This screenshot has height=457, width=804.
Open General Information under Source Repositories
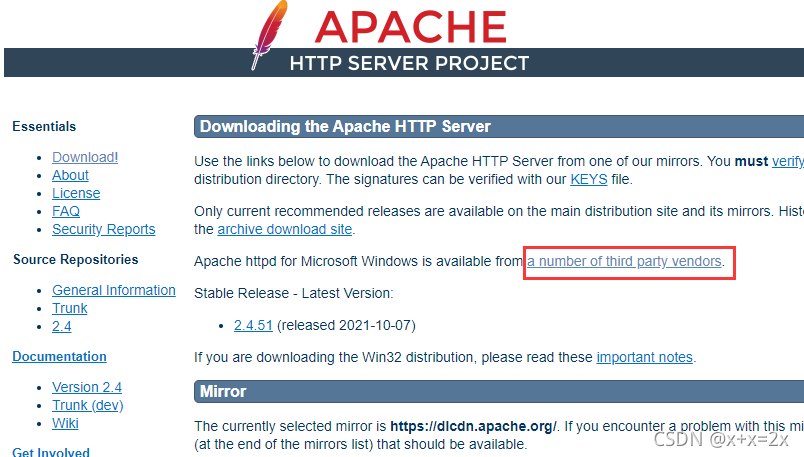(114, 290)
